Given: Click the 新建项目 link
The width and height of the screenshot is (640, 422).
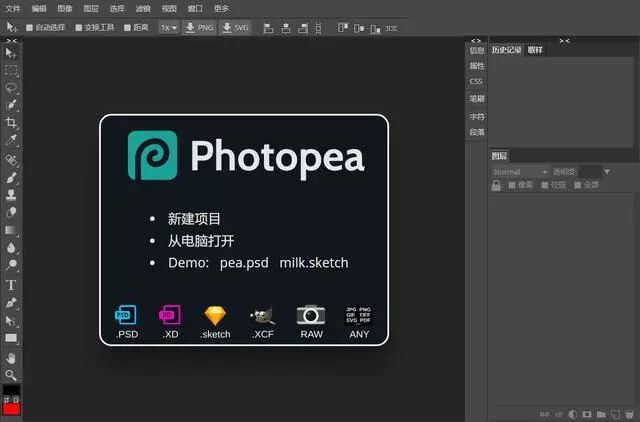Looking at the screenshot, I should [194, 219].
